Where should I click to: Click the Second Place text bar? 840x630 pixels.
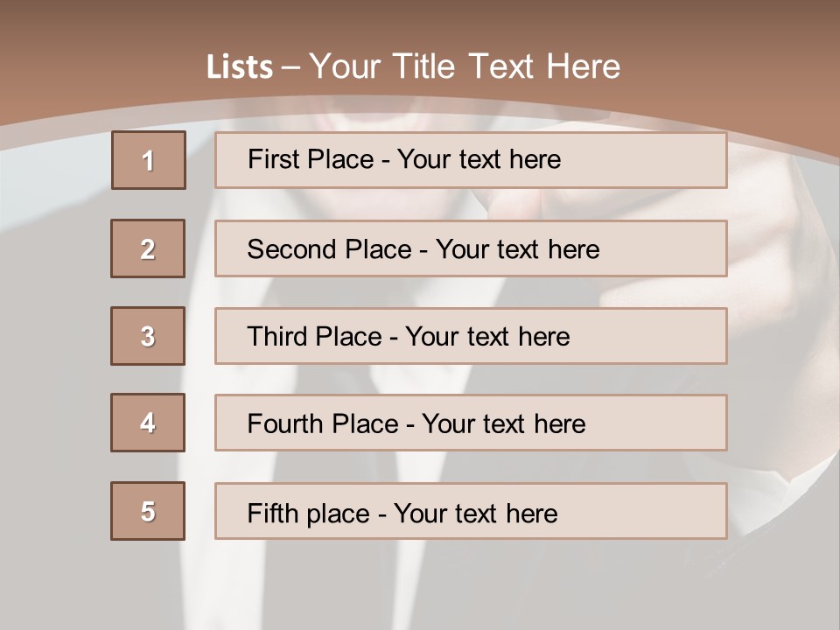click(x=471, y=248)
